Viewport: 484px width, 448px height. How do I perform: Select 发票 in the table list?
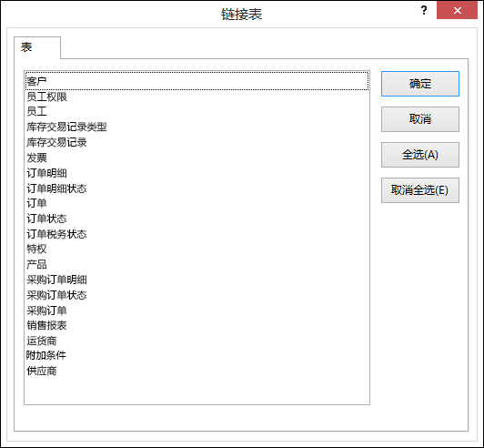click(197, 158)
